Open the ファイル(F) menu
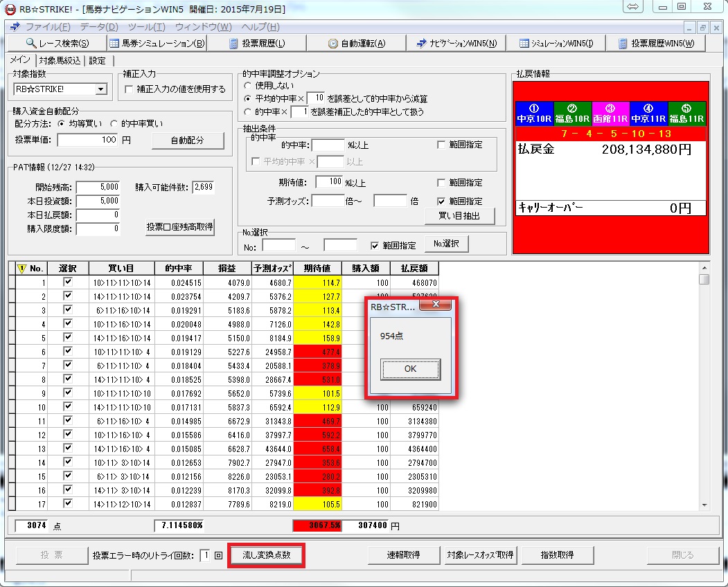Screen dimensions: 728x587 [48, 26]
